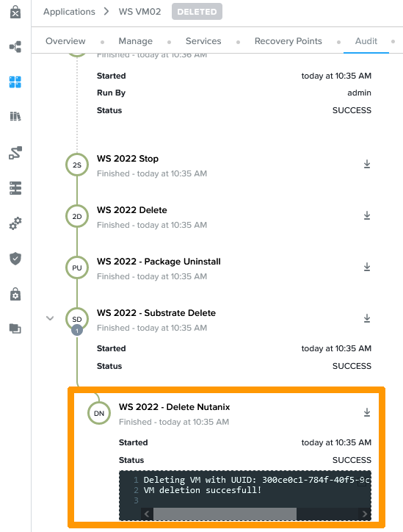Switch to the Recovery Points tab

(x=288, y=41)
